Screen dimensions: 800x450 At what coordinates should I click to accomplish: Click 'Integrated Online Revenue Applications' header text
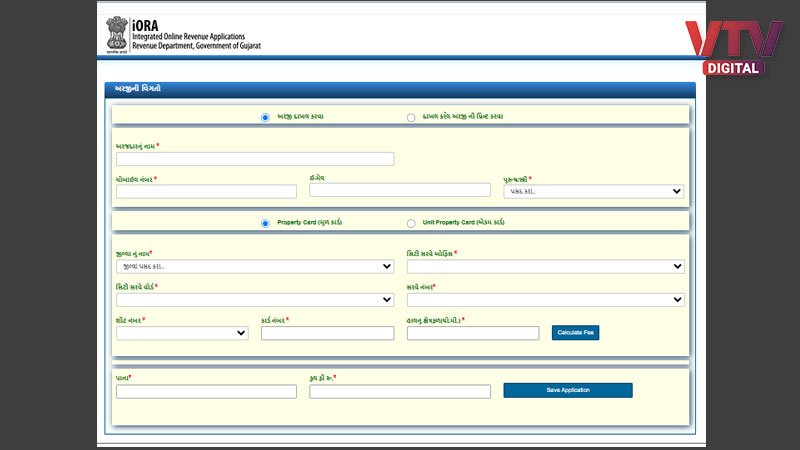pos(189,37)
